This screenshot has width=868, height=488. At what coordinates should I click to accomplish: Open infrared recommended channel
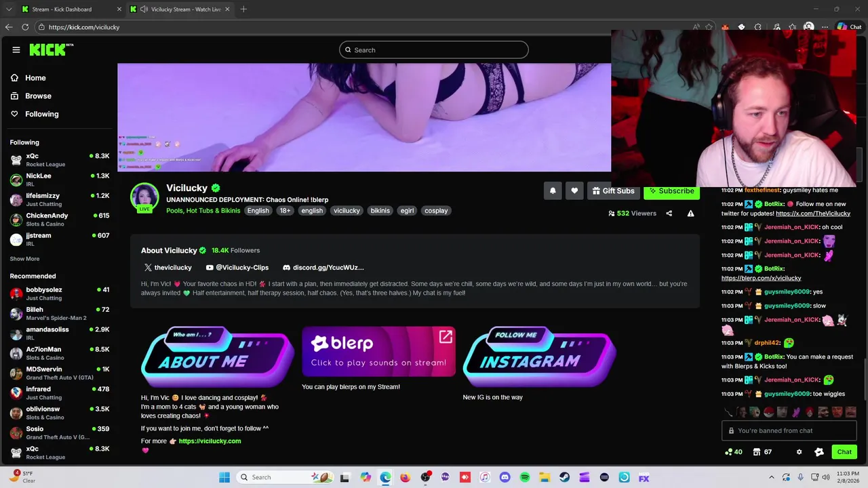pyautogui.click(x=59, y=393)
